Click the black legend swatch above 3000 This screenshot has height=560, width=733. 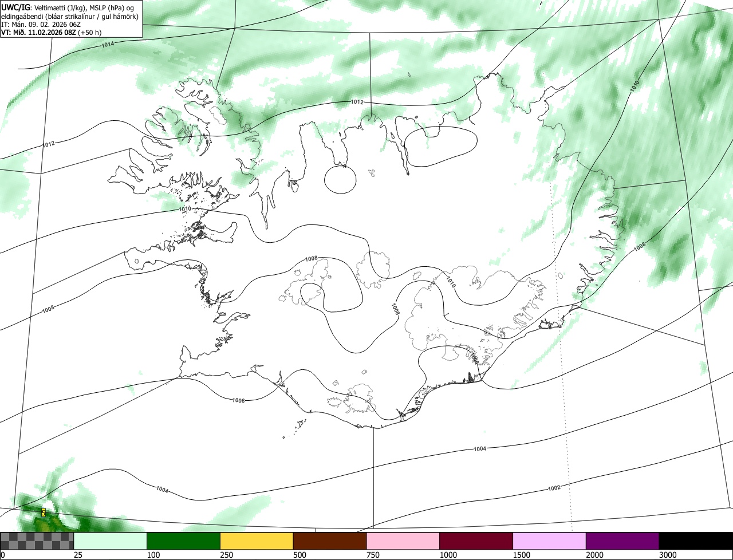pyautogui.click(x=696, y=541)
